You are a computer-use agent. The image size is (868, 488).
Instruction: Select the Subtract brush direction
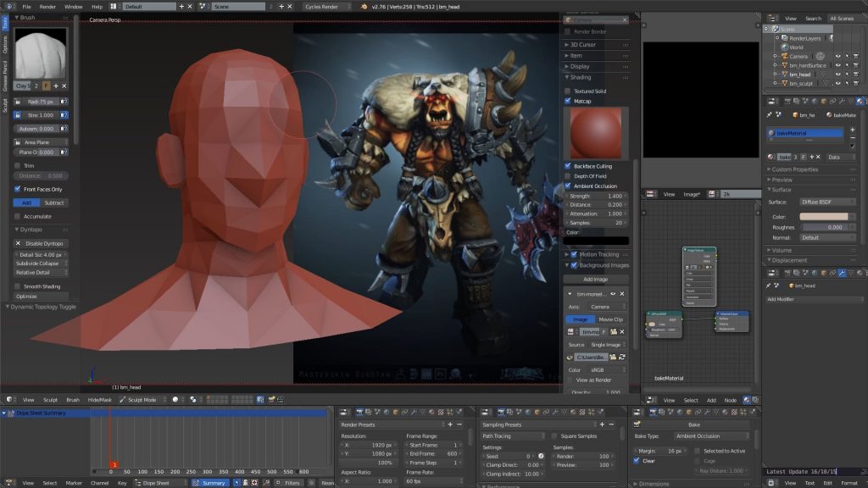(53, 202)
